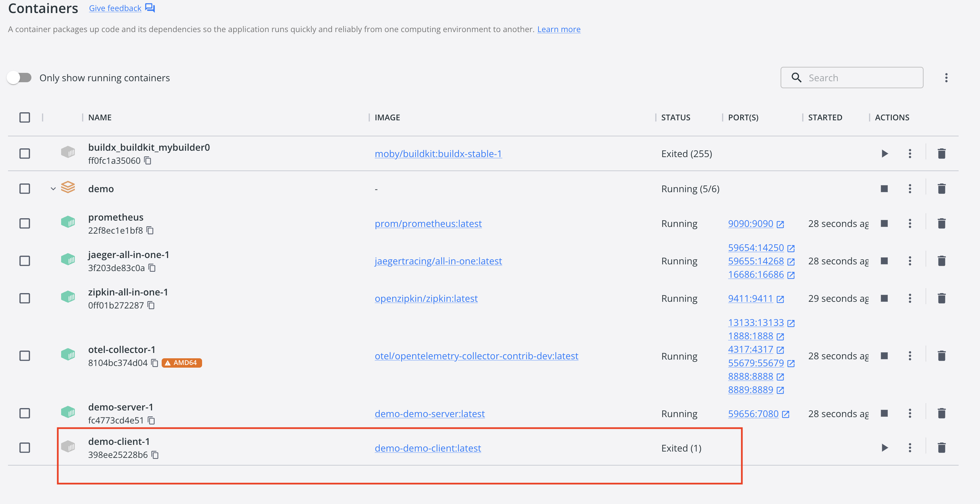
Task: Open more actions for prometheus
Action: 910,223
